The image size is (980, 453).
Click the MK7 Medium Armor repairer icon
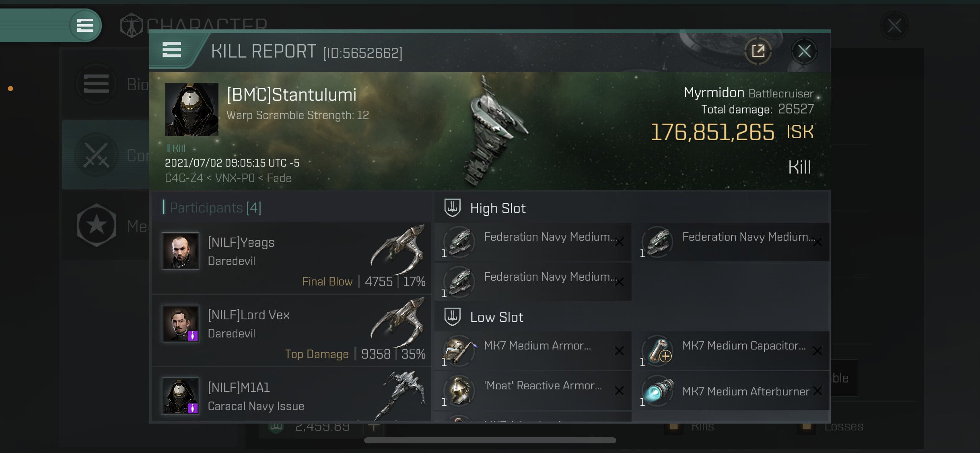tap(459, 350)
